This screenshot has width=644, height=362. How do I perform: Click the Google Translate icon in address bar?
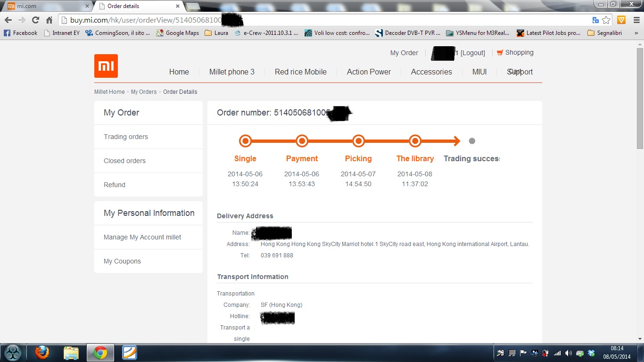coord(595,20)
